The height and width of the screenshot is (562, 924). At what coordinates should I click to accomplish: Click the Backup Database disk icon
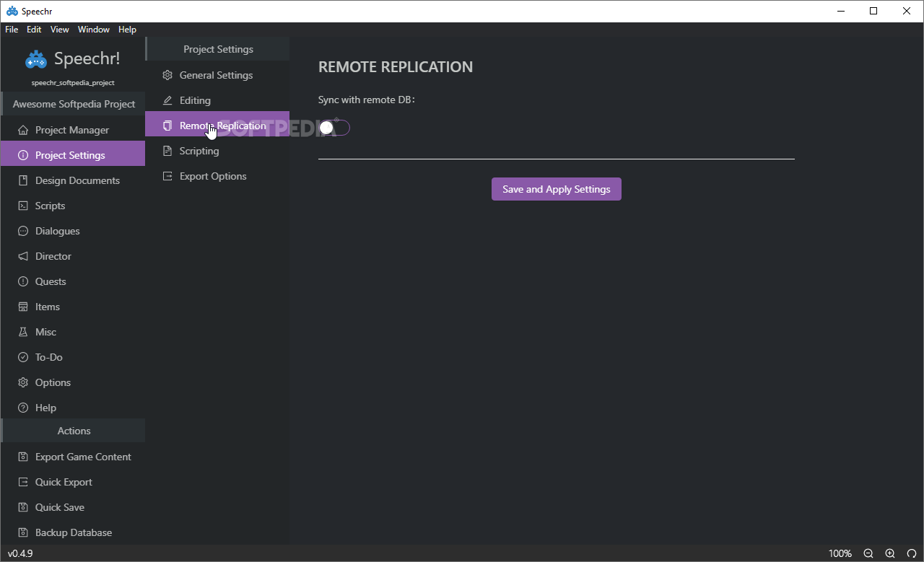[x=22, y=532]
